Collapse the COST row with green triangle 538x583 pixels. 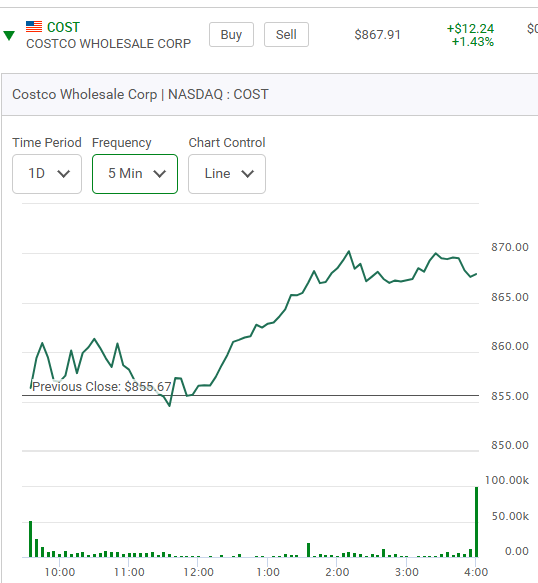click(9, 35)
